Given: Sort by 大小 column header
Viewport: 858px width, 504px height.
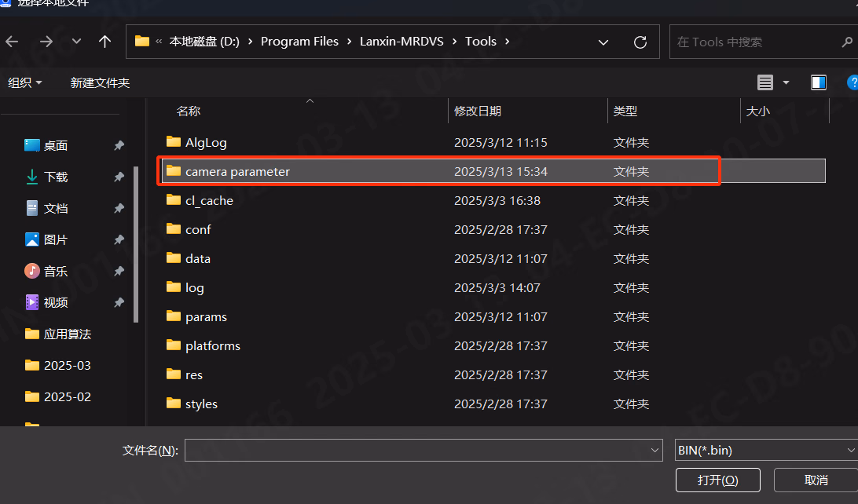Looking at the screenshot, I should pos(758,111).
